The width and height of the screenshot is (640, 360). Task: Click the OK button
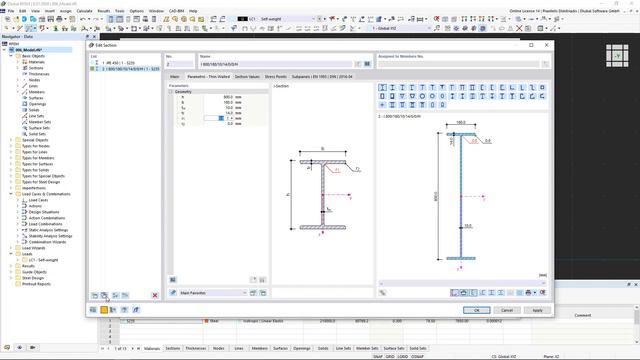coord(477,310)
